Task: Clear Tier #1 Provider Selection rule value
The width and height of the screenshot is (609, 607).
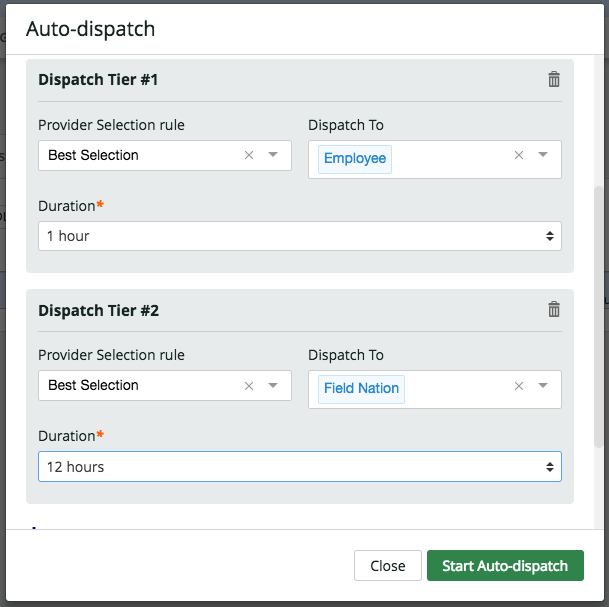Action: coord(249,155)
